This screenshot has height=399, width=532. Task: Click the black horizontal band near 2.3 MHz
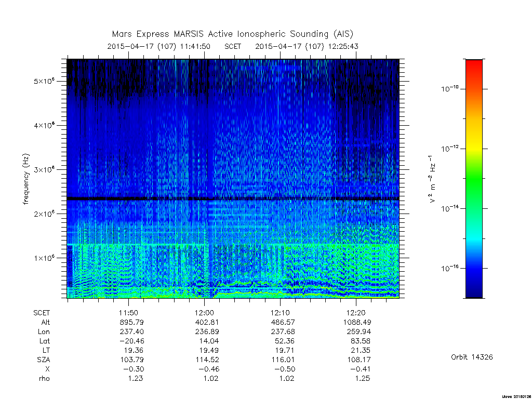[x=233, y=198]
